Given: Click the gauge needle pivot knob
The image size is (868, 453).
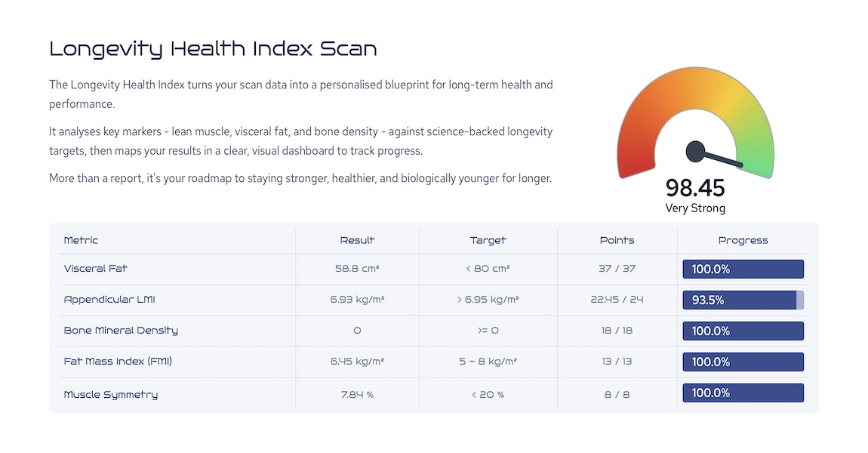Looking at the screenshot, I should pyautogui.click(x=695, y=151).
